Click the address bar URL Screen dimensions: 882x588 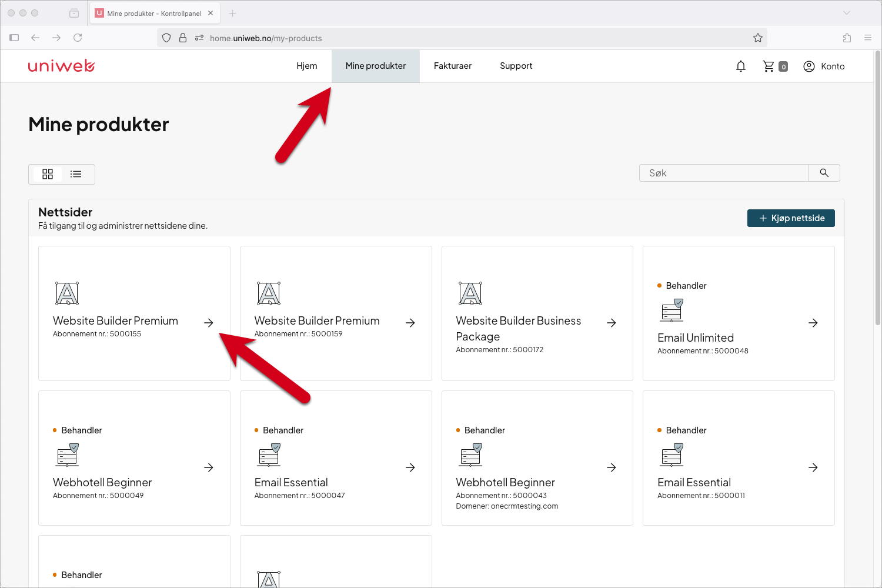click(266, 38)
